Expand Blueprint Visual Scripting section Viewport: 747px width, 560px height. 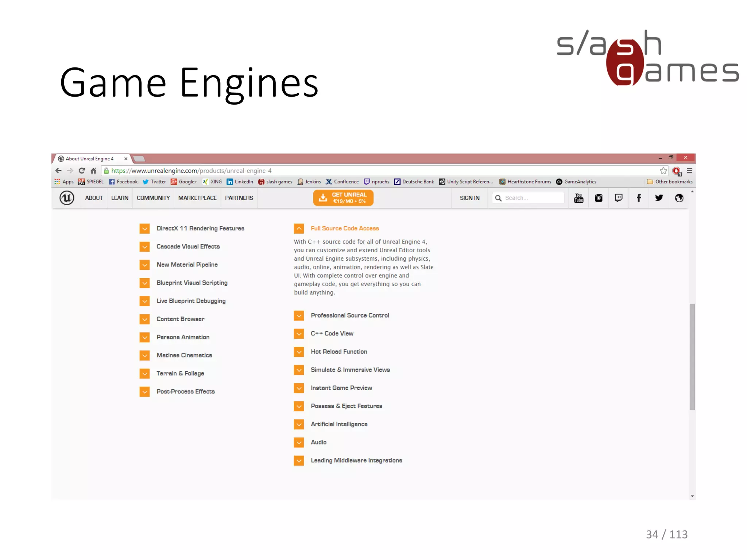pos(145,283)
